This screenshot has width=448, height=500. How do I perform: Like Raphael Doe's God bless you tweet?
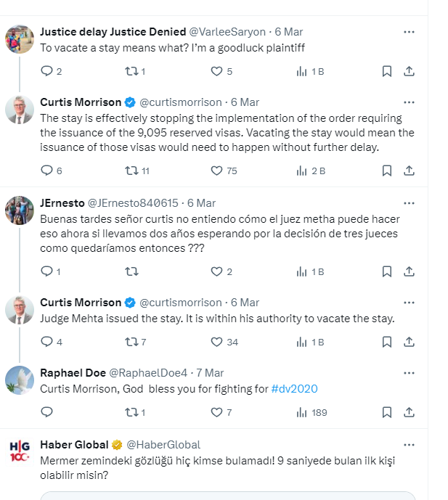tap(216, 412)
